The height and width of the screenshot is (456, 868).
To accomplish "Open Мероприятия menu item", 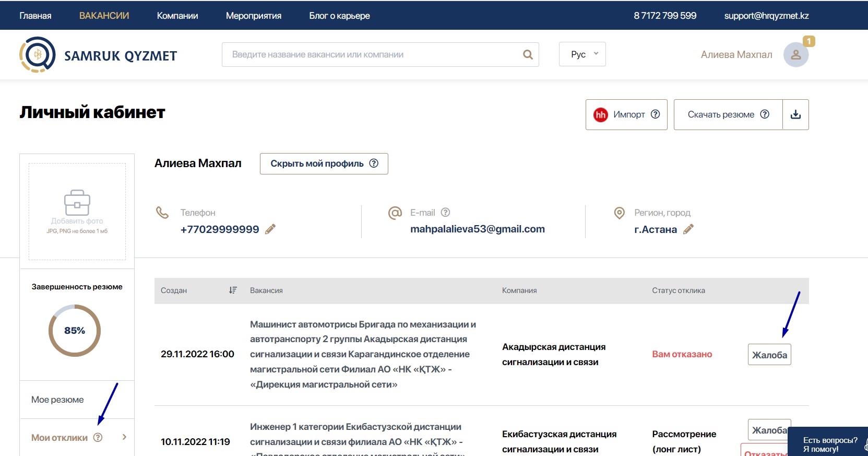I will click(x=254, y=16).
